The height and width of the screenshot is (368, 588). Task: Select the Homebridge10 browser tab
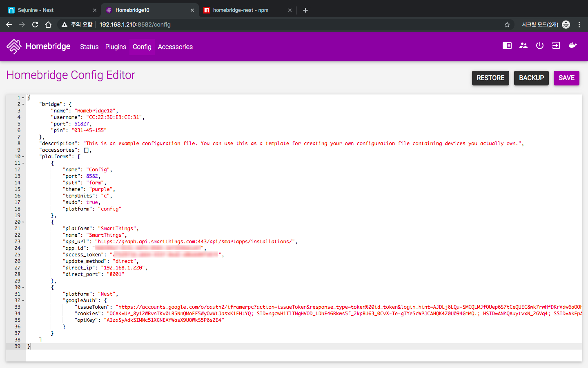click(149, 10)
